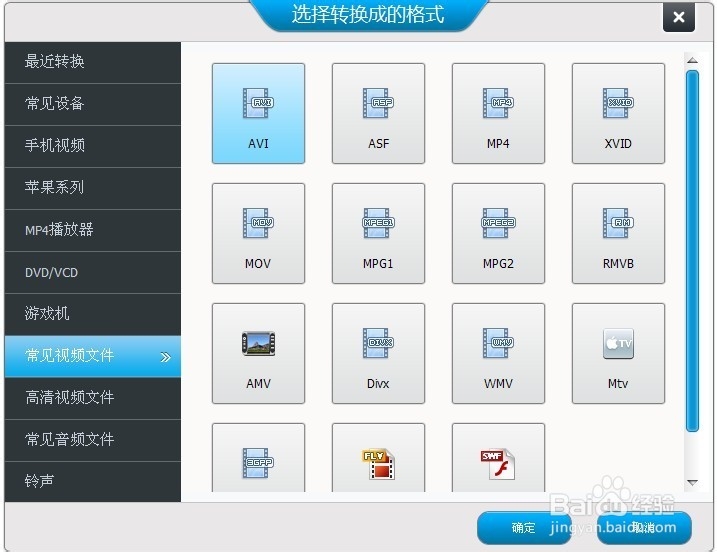Click the double chevron beside 常见视频文件

166,357
